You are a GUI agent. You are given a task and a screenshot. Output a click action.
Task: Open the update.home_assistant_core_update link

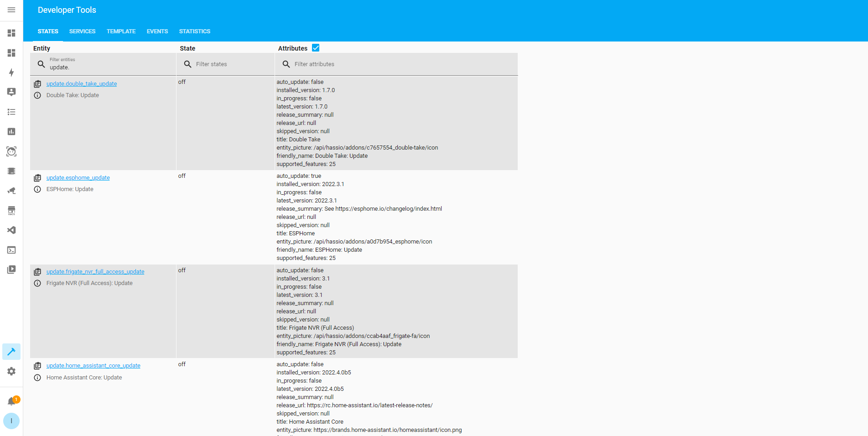[94, 366]
